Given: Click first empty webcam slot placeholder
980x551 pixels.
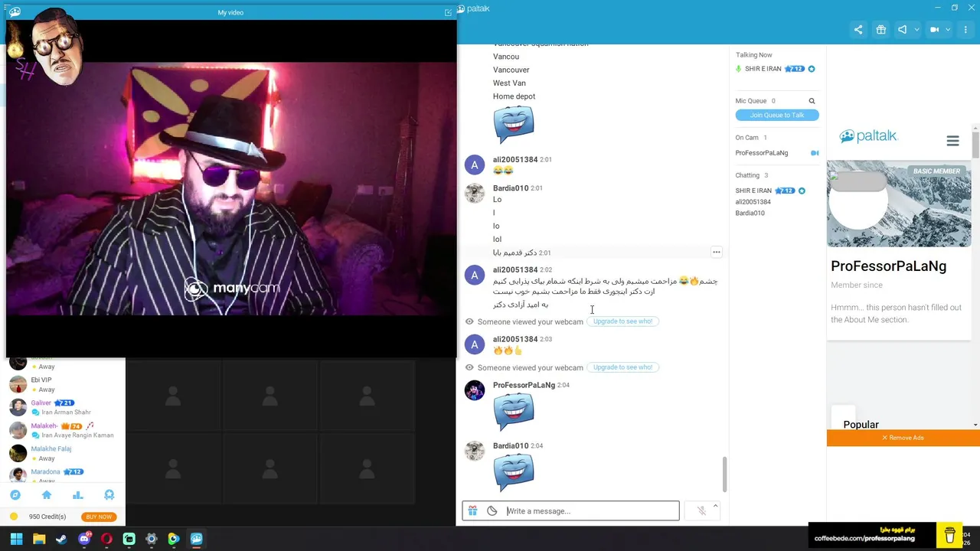Looking at the screenshot, I should pos(173,395).
